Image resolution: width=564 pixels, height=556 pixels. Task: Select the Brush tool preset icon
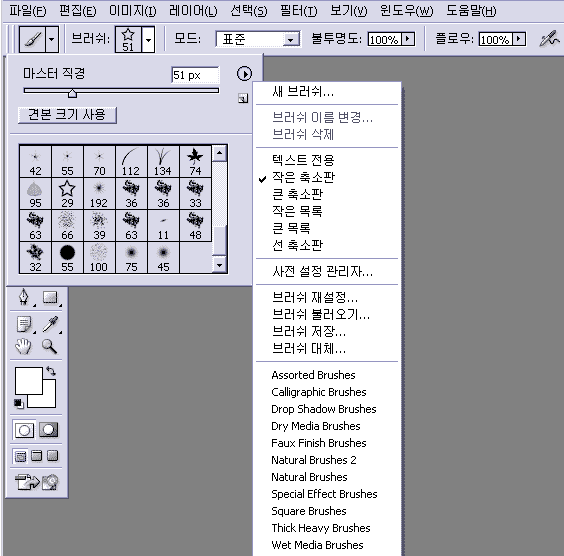point(33,39)
